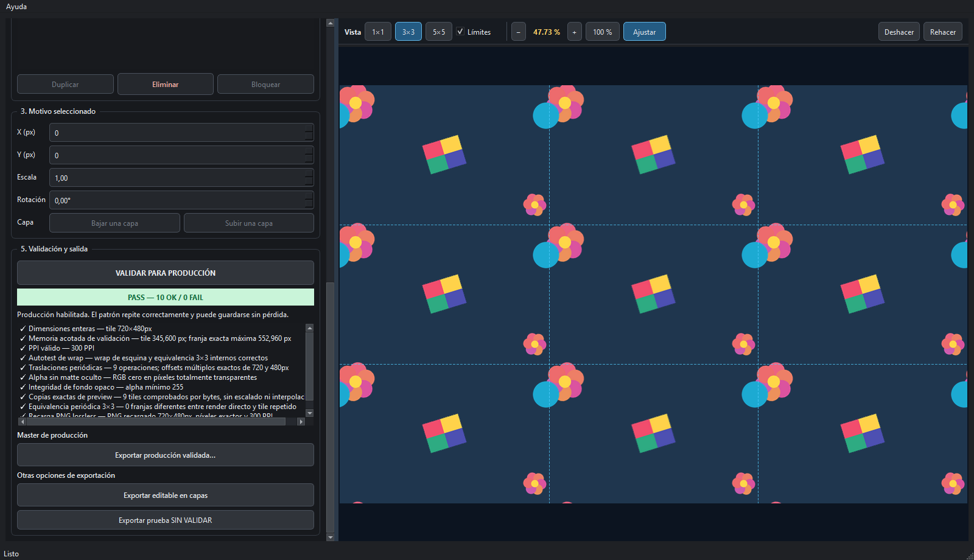Increase X (px) with the up arrow
The height and width of the screenshot is (560, 974).
pyautogui.click(x=309, y=128)
